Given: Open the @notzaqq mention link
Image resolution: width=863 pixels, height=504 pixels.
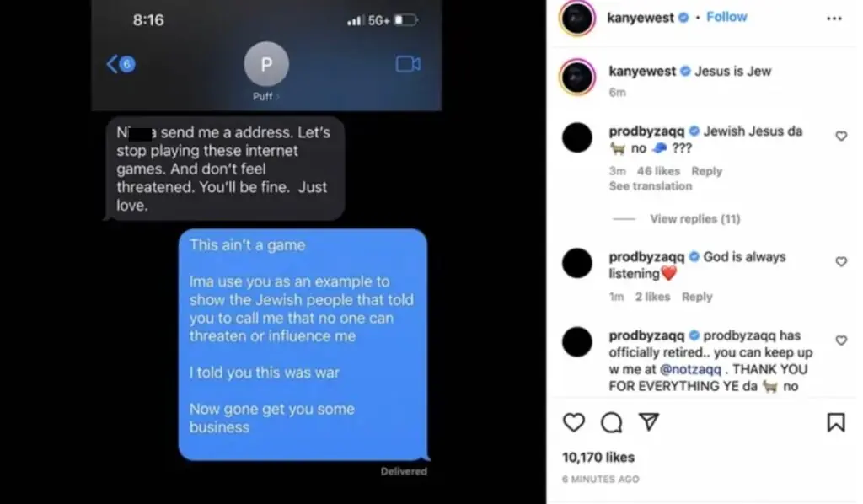Looking at the screenshot, I should tap(690, 369).
